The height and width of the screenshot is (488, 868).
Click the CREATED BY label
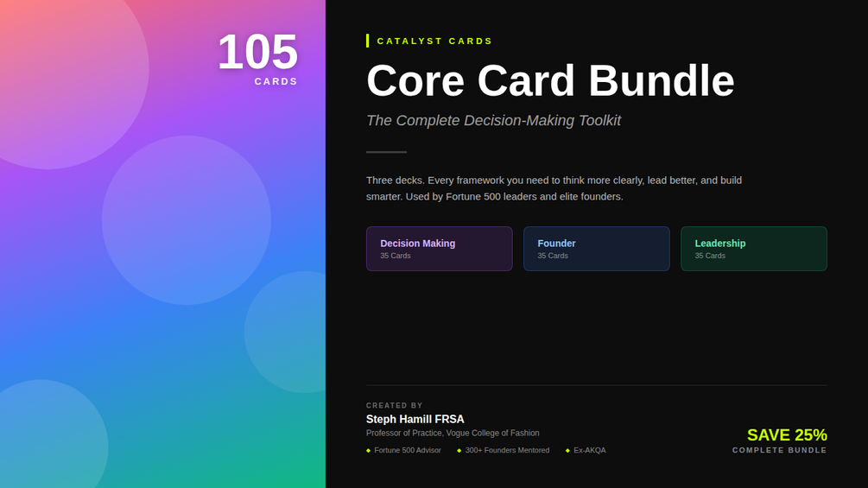pyautogui.click(x=394, y=406)
